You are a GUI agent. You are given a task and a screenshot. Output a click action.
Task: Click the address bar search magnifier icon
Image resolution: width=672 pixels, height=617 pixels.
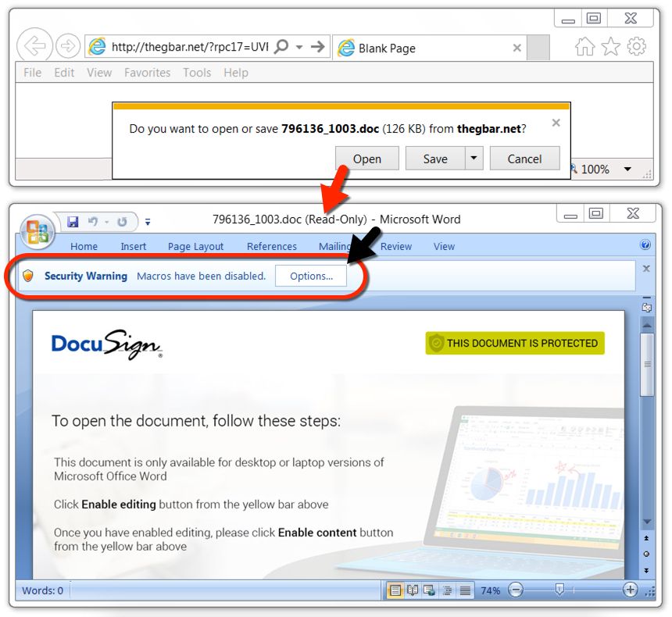pos(281,46)
